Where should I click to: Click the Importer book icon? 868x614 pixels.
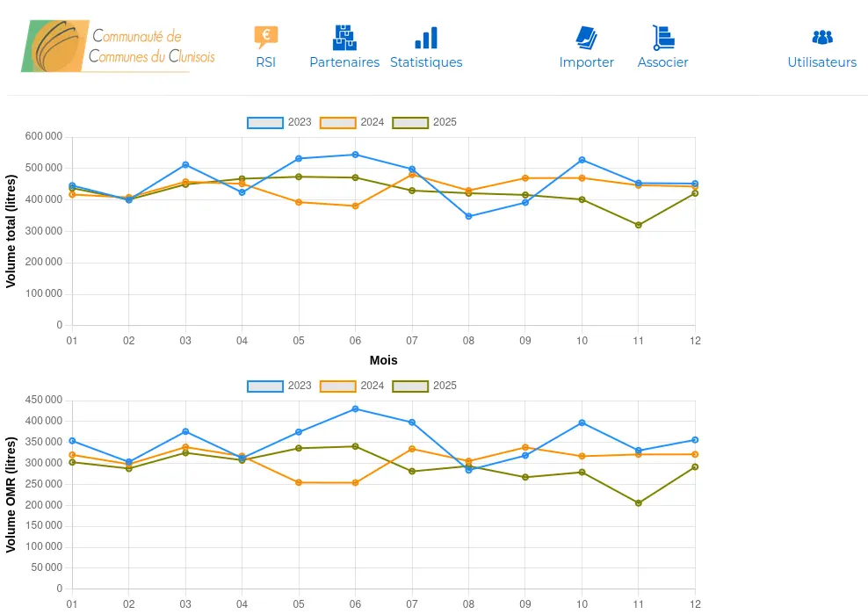click(x=586, y=36)
